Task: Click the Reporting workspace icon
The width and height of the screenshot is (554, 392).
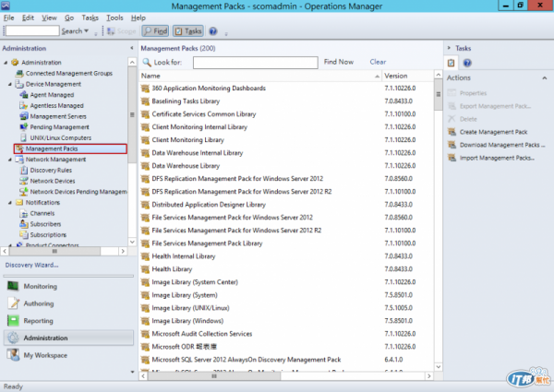Action: tap(13, 320)
